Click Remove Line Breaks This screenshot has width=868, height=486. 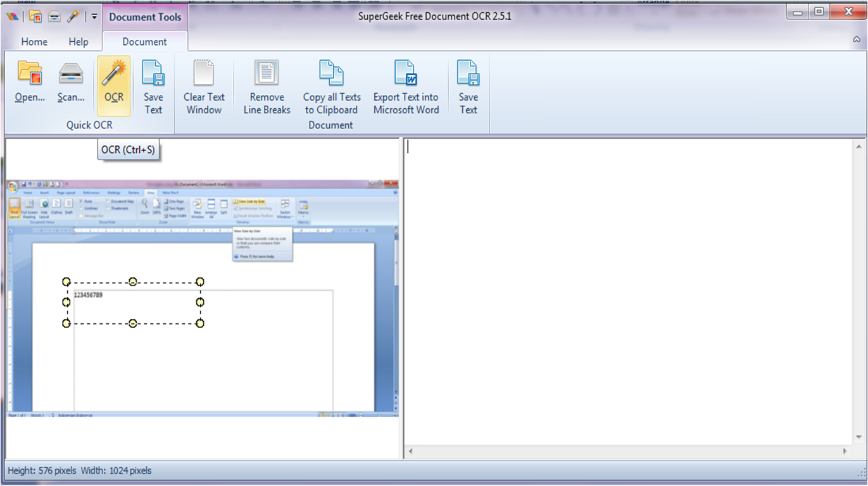(x=267, y=87)
